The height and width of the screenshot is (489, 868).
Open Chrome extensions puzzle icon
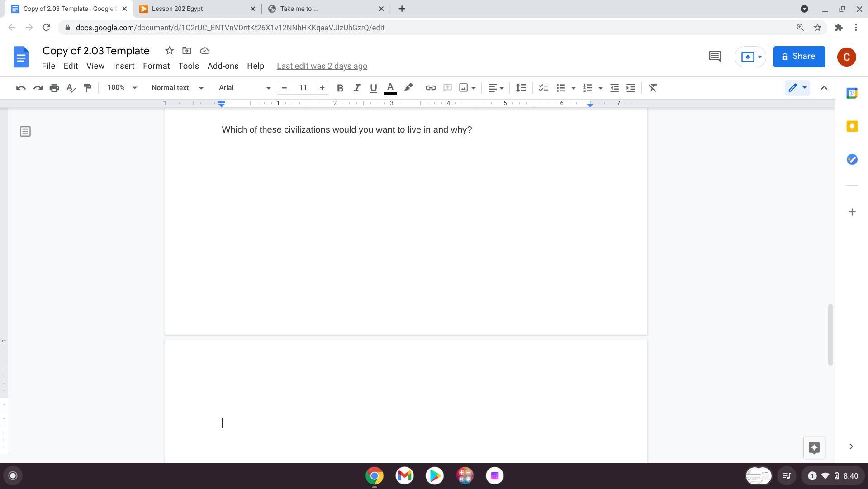[x=839, y=28]
